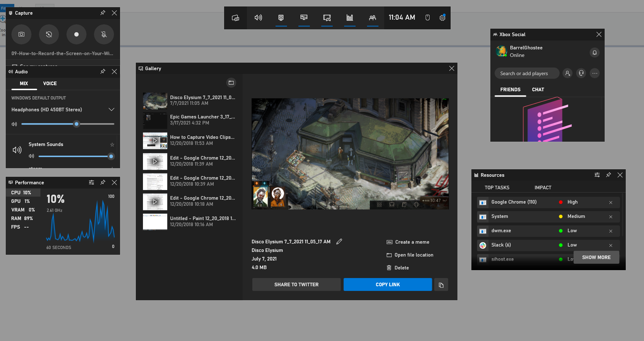Screen dimensions: 644x341
Task: Open the Audio widget from top bar
Action: [x=258, y=18]
